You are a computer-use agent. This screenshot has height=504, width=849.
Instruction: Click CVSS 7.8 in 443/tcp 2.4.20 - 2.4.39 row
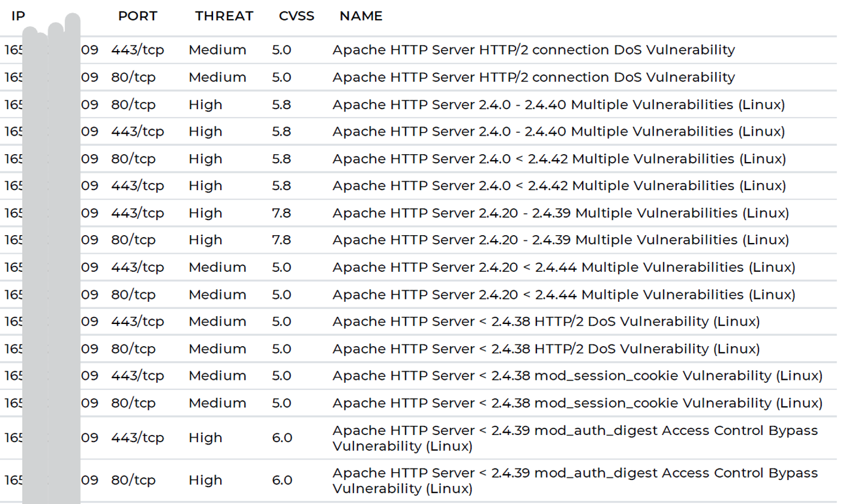(x=282, y=214)
